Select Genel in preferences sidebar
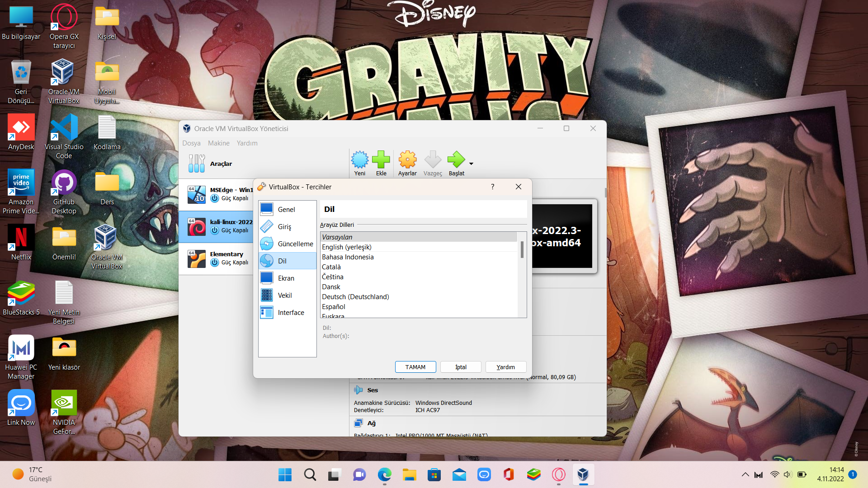Viewport: 868px width, 488px height. (x=287, y=210)
